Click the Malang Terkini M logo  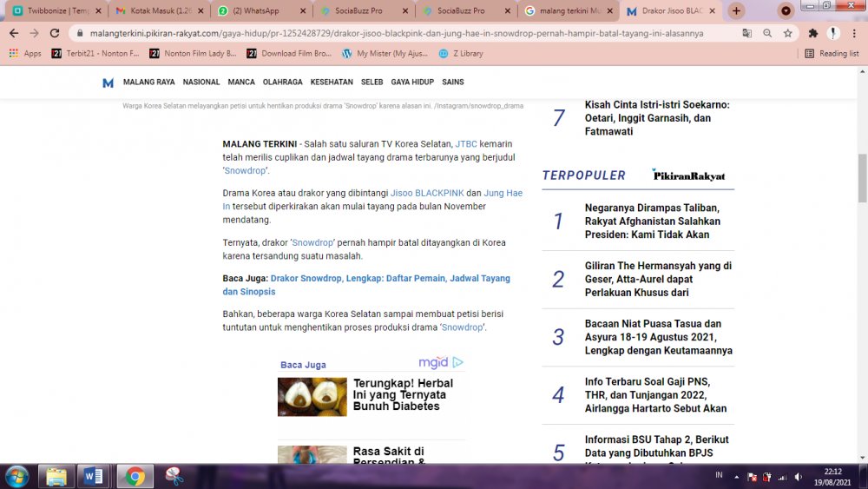pos(108,83)
